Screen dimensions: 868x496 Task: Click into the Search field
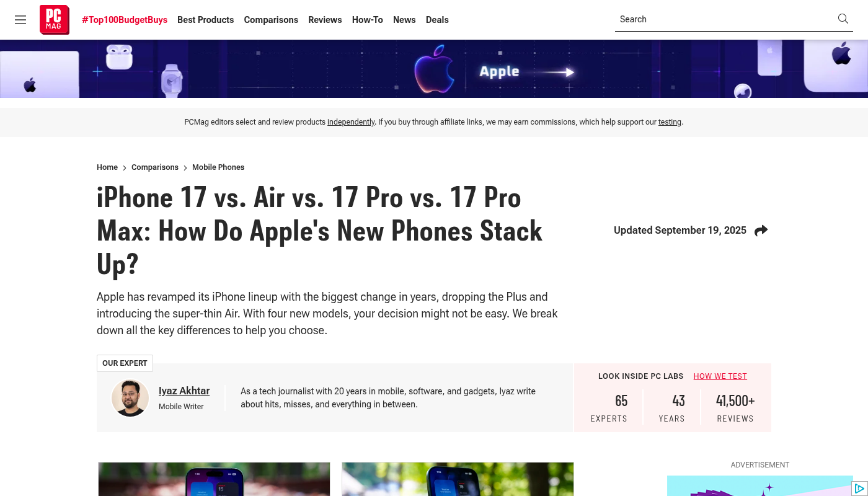724,19
